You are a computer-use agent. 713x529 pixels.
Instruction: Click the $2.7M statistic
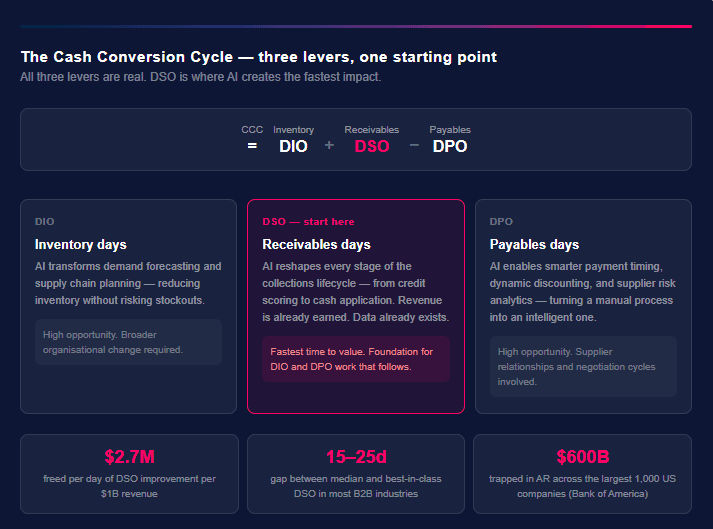(x=129, y=457)
